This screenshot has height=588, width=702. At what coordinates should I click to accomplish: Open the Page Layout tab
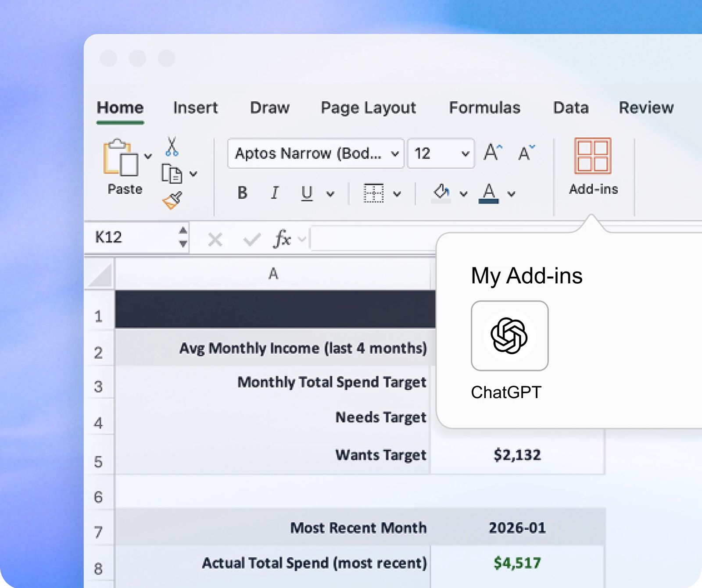point(368,108)
